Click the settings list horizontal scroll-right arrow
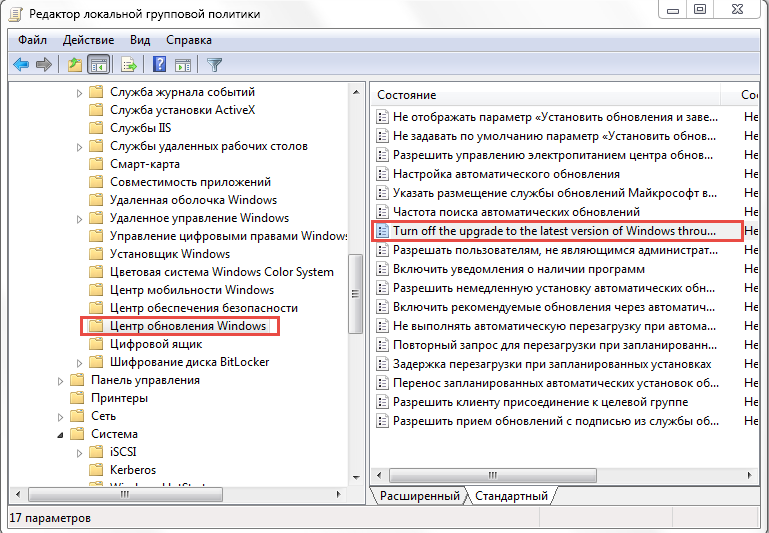Viewport: 769px width, 533px height. point(749,475)
